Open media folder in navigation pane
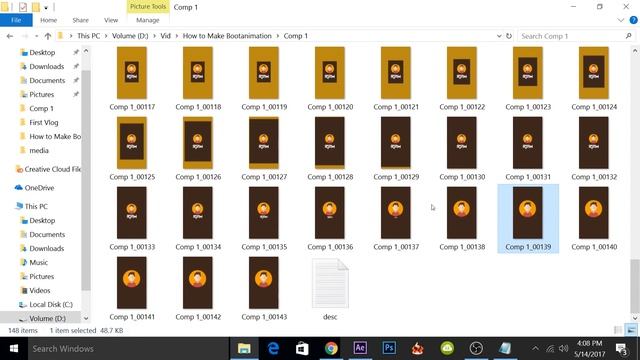Image resolution: width=640 pixels, height=360 pixels. (x=39, y=150)
